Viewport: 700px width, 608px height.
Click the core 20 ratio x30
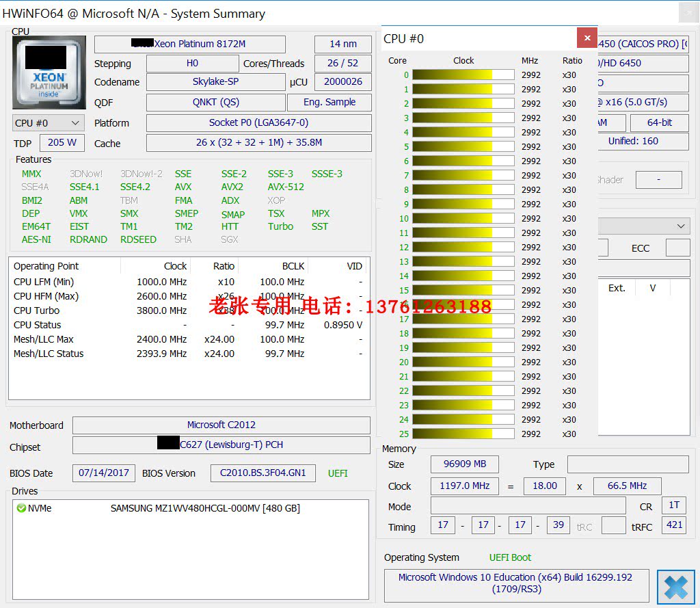tap(569, 362)
